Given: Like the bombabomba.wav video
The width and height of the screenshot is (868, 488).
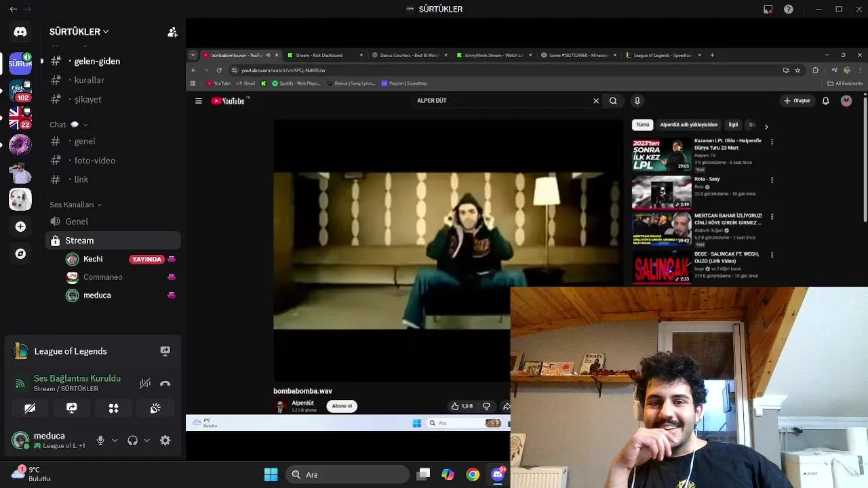Looking at the screenshot, I should [x=462, y=406].
